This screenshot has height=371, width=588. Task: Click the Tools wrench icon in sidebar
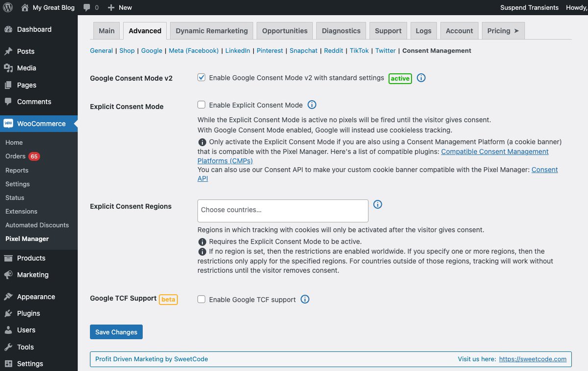pos(8,347)
